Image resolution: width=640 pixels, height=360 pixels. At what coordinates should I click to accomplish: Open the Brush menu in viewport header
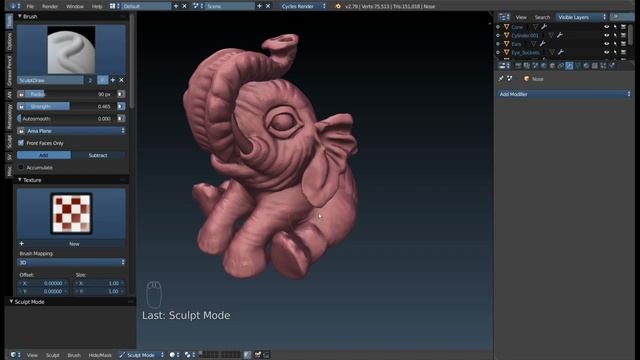point(74,355)
